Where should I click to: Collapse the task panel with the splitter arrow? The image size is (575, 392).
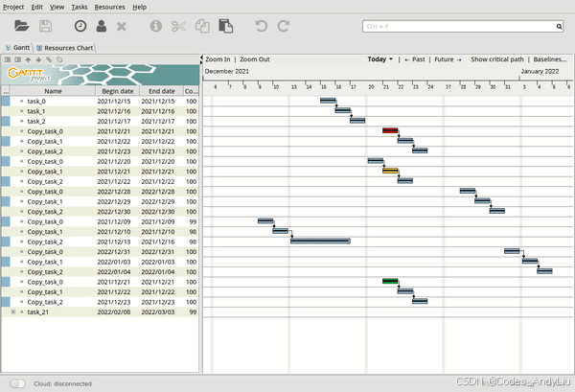click(x=201, y=58)
